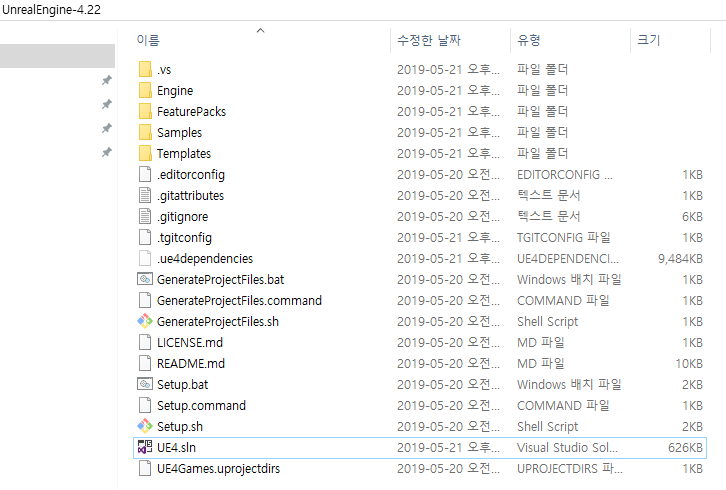The image size is (726, 490).
Task: Click the EDITORCONFIG type cell
Action: pos(564,174)
